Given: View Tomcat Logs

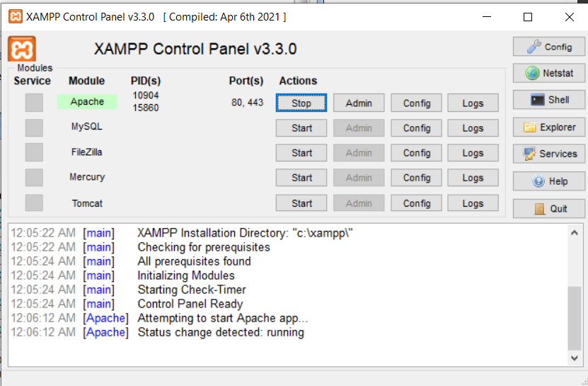Looking at the screenshot, I should (x=473, y=203).
